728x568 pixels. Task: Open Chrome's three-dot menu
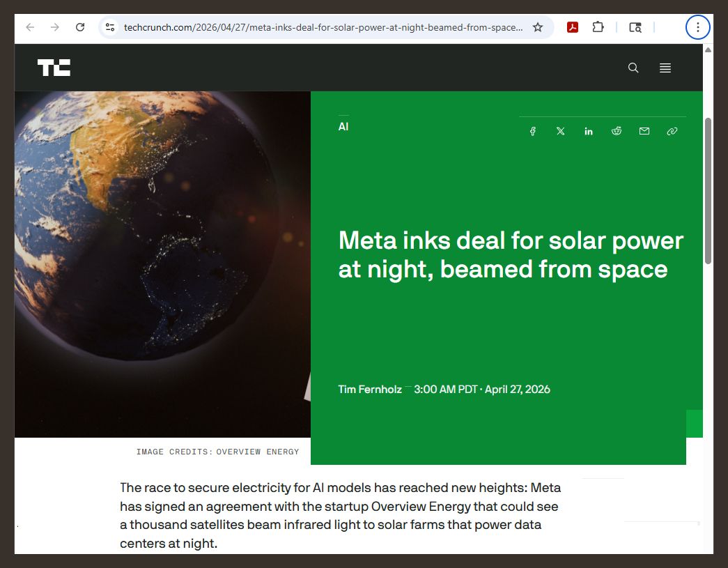[697, 27]
